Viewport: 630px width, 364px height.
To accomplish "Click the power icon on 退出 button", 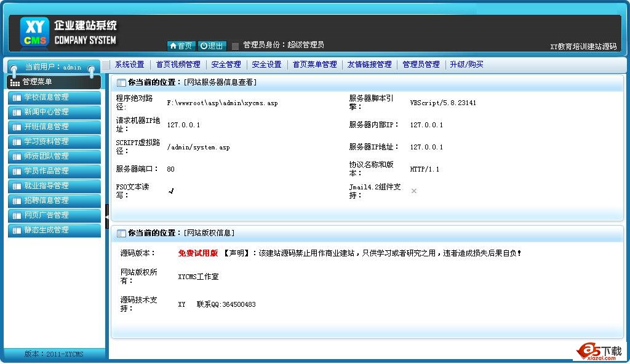I will pos(204,45).
